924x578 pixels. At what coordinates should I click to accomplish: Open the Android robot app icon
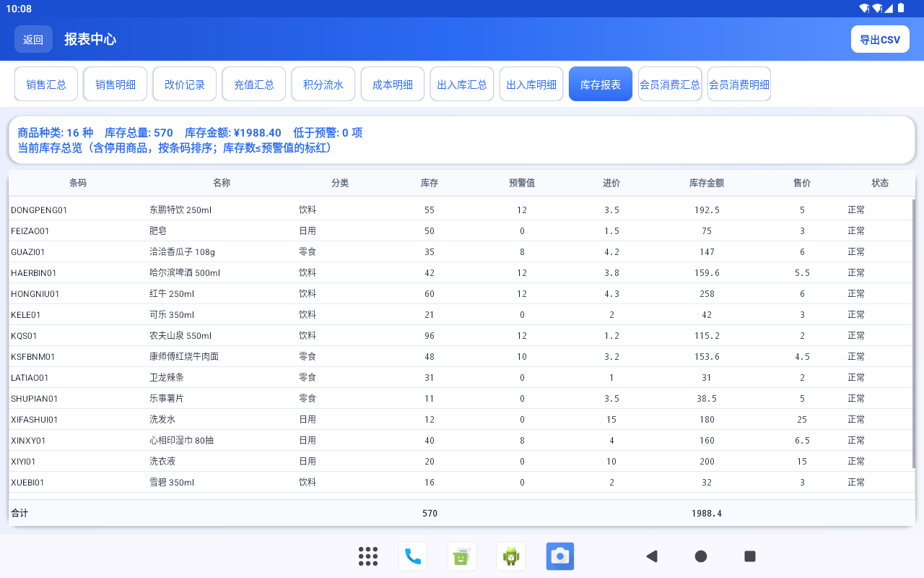511,556
